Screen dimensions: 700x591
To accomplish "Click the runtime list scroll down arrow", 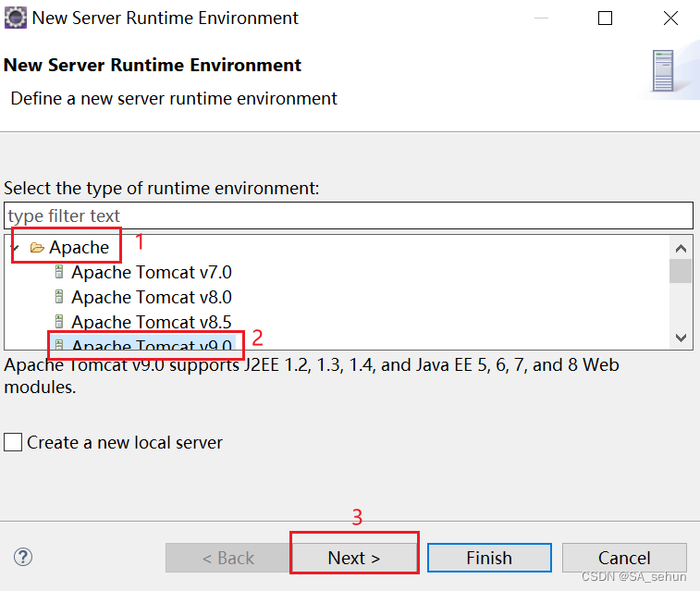I will (682, 338).
